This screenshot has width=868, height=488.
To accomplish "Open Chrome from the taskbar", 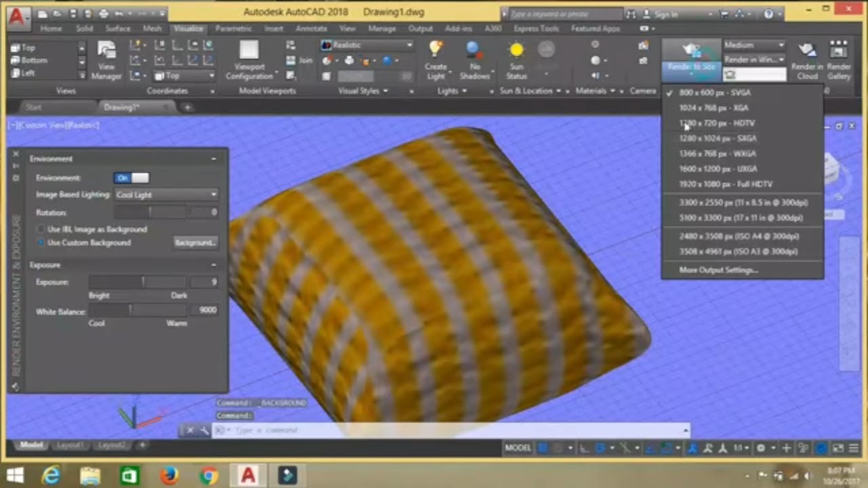I will pyautogui.click(x=208, y=476).
